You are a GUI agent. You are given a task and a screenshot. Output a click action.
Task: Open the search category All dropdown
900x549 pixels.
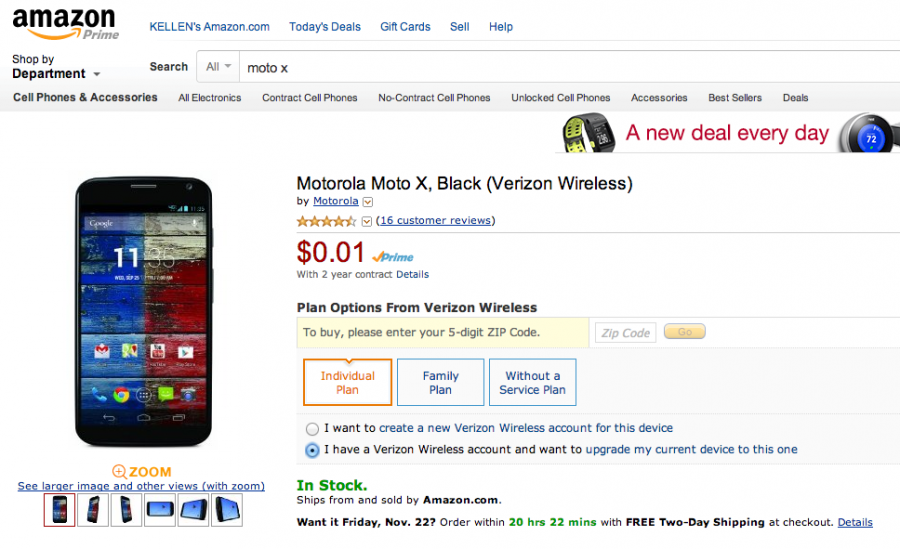coord(218,67)
